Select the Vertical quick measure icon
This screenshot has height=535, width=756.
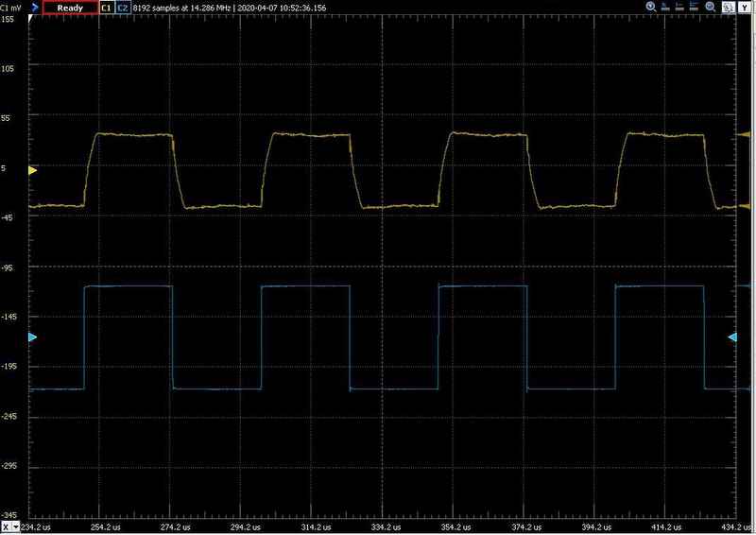coord(679,7)
